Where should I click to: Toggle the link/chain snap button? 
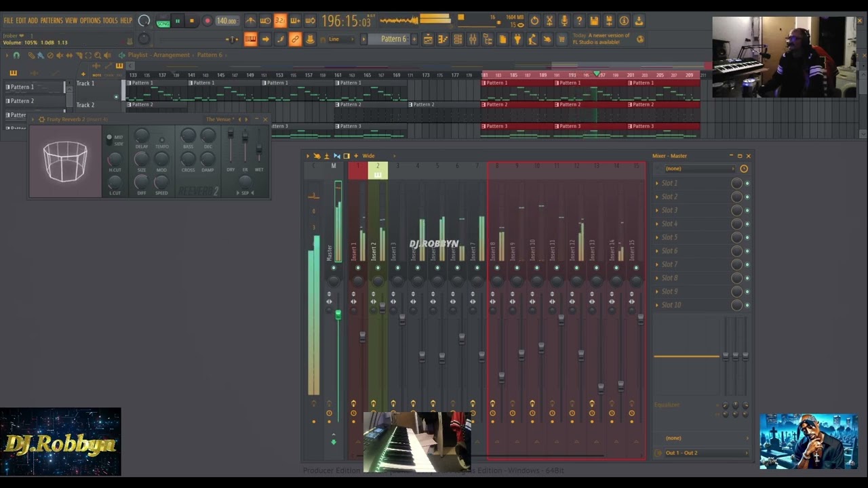point(295,39)
